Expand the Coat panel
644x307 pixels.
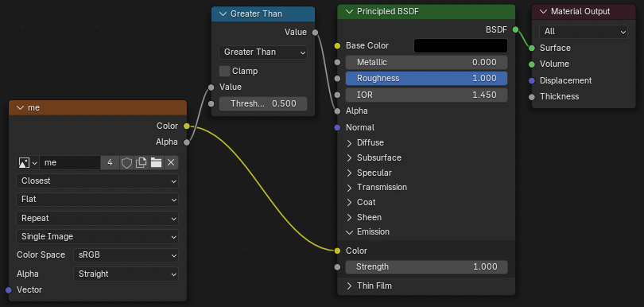[x=350, y=203]
